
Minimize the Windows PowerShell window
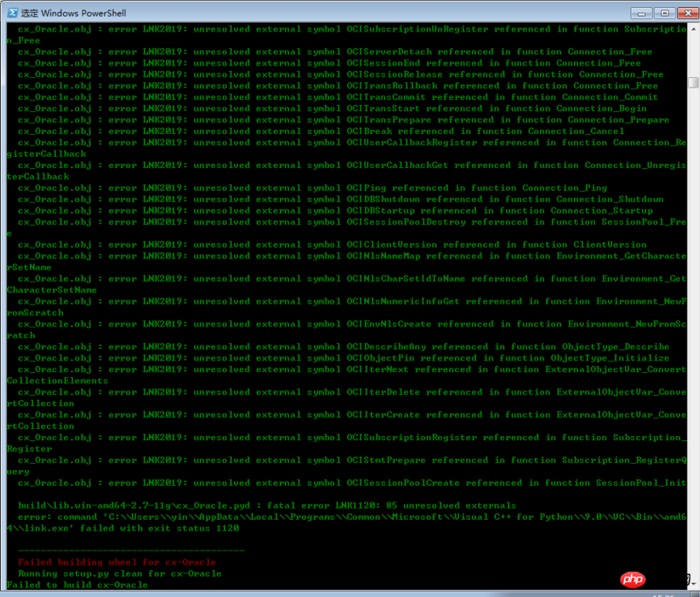[641, 13]
